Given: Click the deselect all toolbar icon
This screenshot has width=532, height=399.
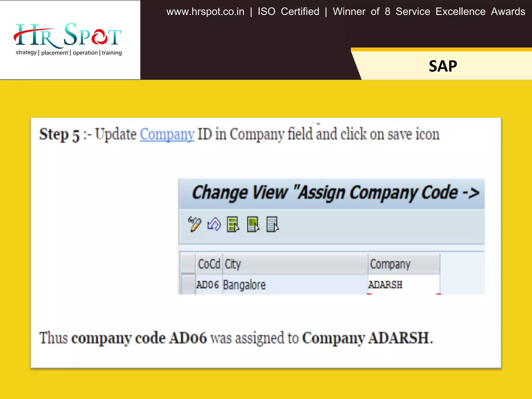Looking at the screenshot, I should click(272, 224).
